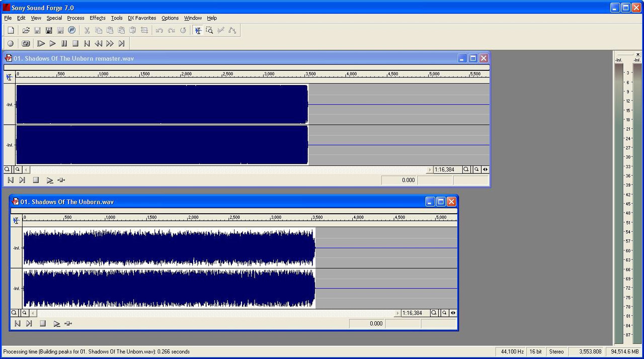Click the Undo arrow icon
Screen dimensions: 644x359
159,30
